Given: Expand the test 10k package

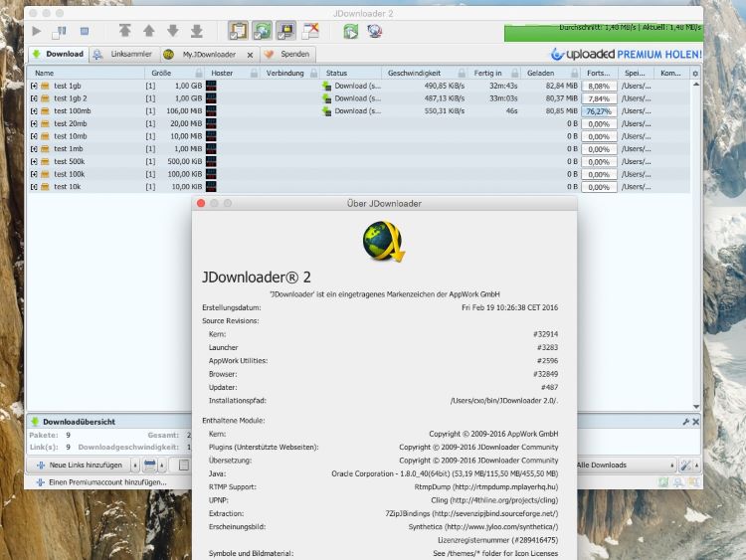Looking at the screenshot, I should [x=34, y=187].
